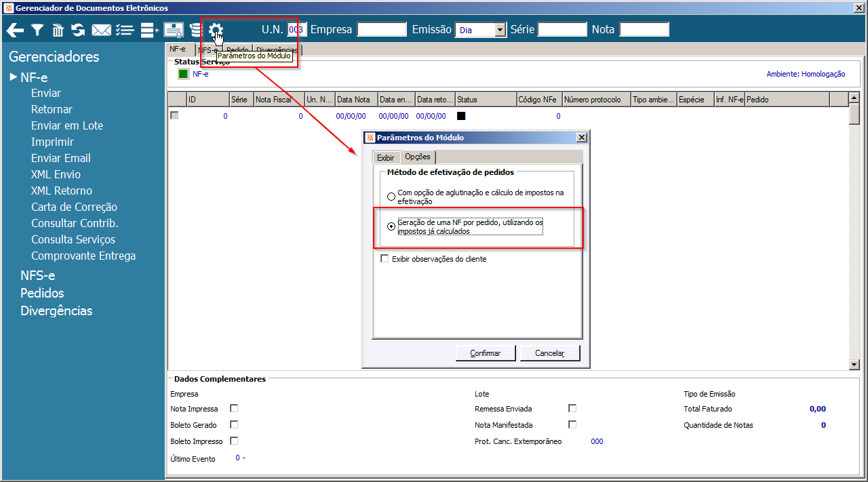Select Pedidos in the sidebar
Viewport: 868px width, 482px height.
point(42,293)
